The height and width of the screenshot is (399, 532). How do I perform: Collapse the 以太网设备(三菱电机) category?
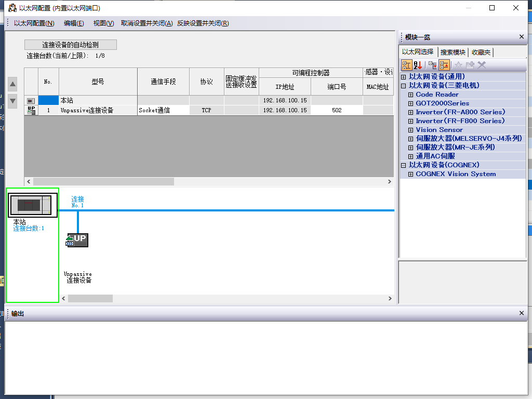[x=403, y=86]
